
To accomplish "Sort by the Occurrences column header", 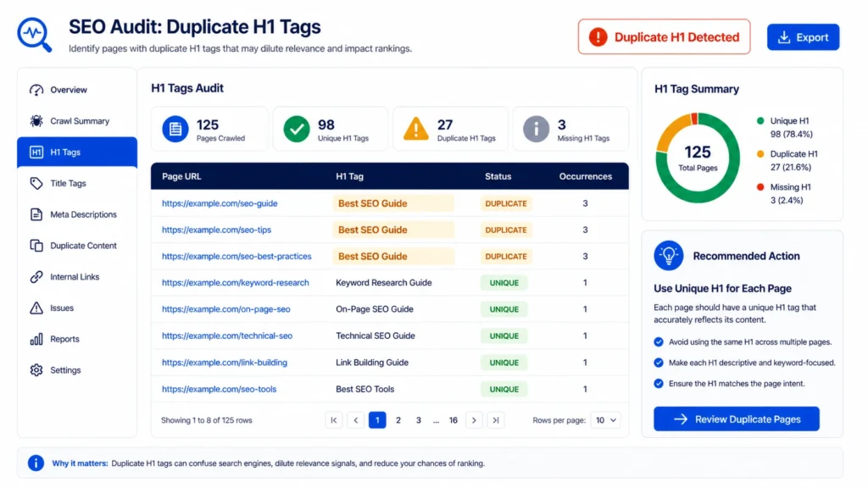I will click(x=585, y=176).
